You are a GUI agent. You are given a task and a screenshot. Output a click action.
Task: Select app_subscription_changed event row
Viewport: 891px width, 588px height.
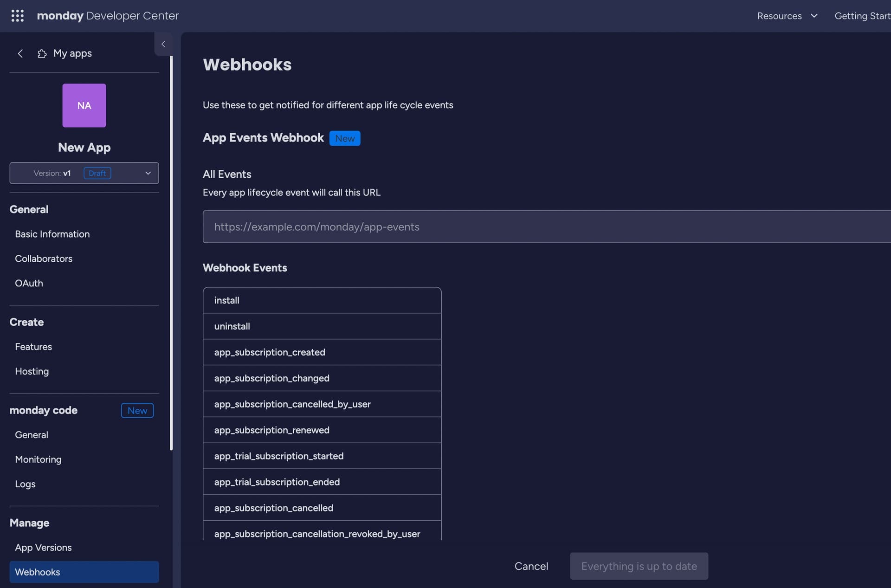[x=322, y=378]
